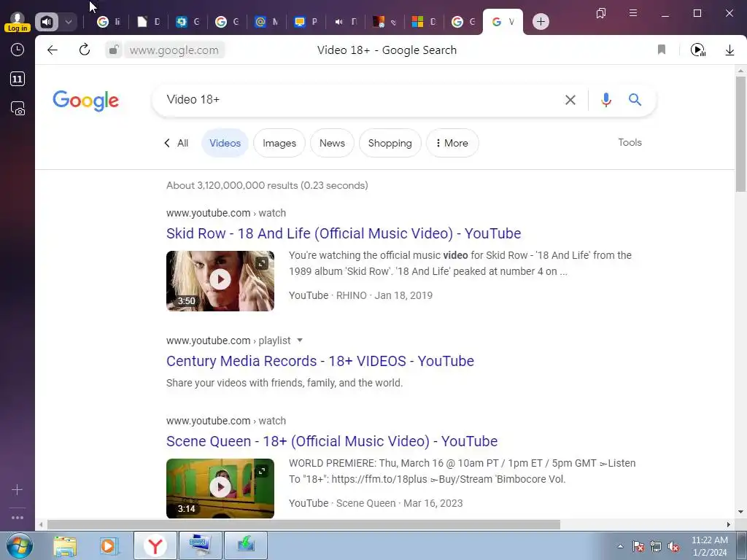Viewport: 747px width, 560px height.
Task: Click the horizontal scrollbar thumb
Action: pos(304,525)
